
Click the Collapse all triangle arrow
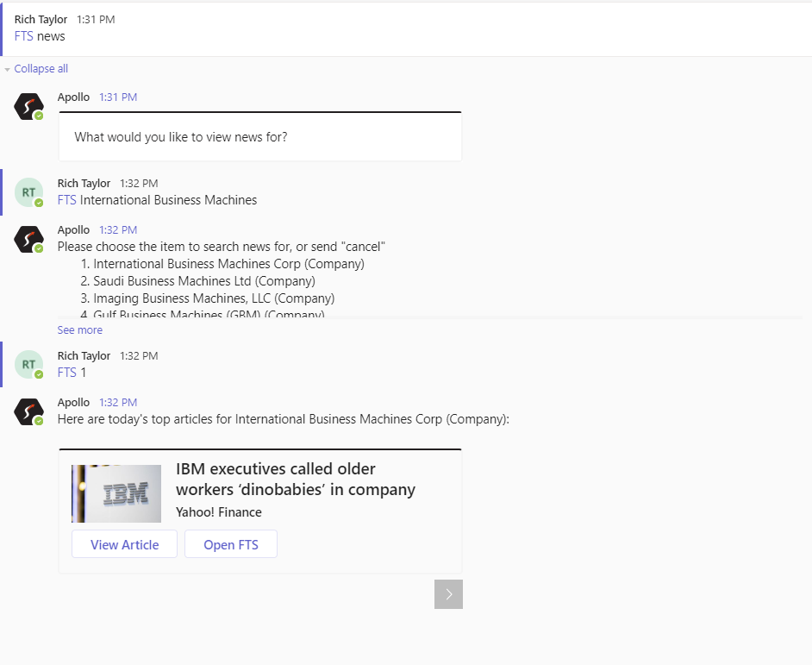[7, 70]
